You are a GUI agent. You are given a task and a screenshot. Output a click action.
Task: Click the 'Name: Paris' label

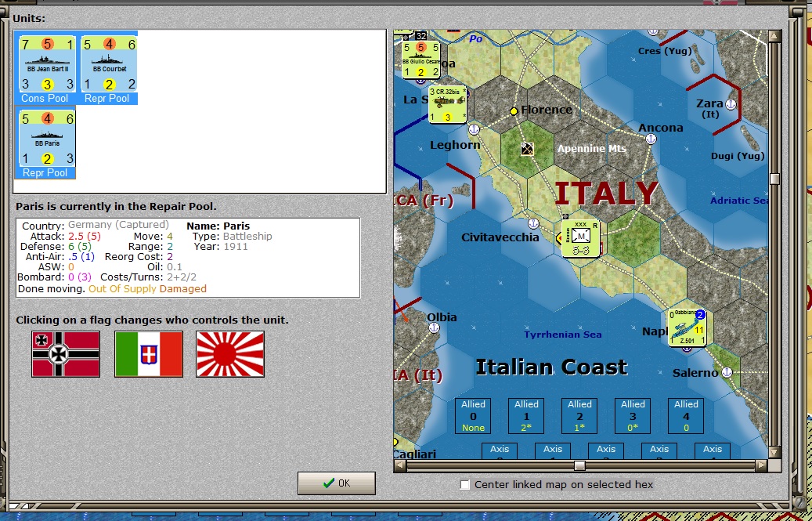click(x=218, y=226)
